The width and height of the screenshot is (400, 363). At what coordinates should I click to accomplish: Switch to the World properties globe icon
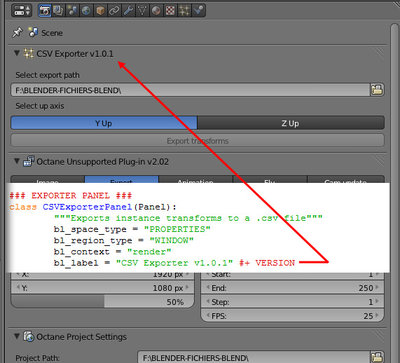(x=86, y=11)
